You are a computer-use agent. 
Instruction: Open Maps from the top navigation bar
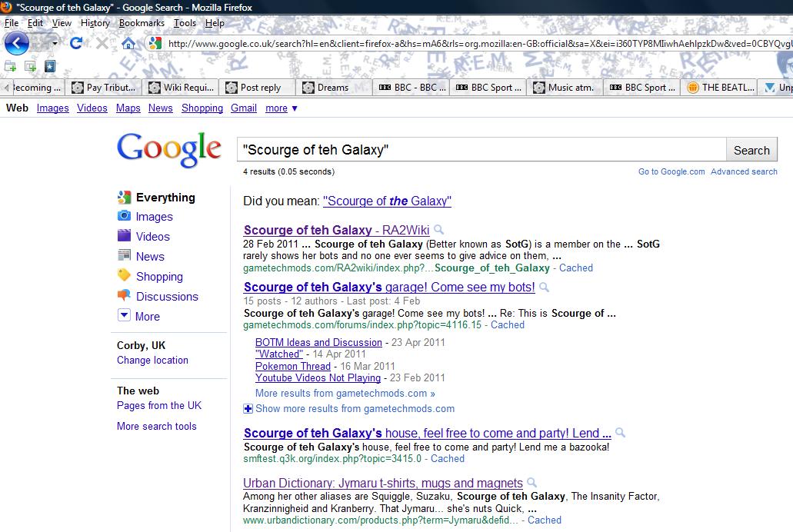click(128, 108)
